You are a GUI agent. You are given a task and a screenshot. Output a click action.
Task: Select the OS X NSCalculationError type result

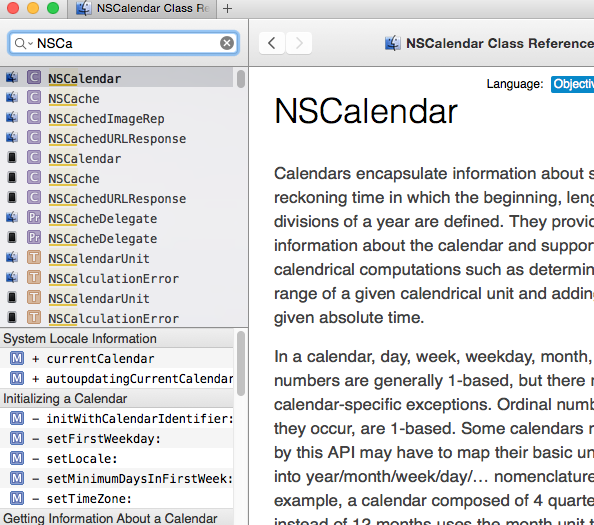click(117, 278)
